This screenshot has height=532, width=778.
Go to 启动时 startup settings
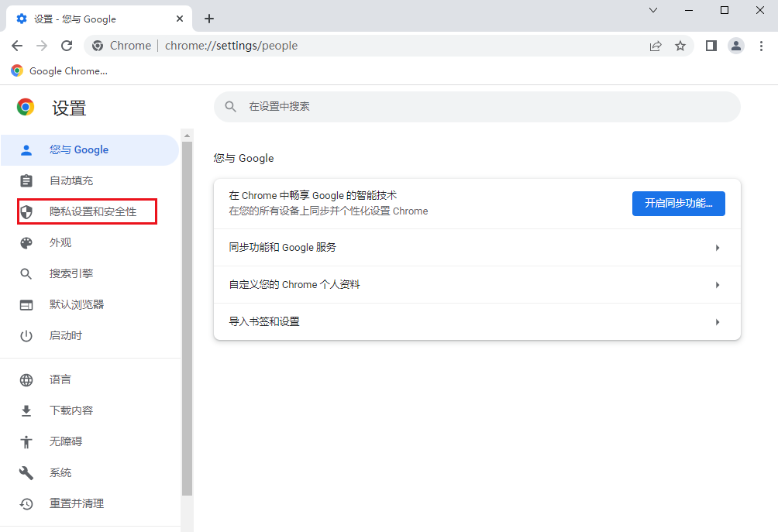click(89, 335)
